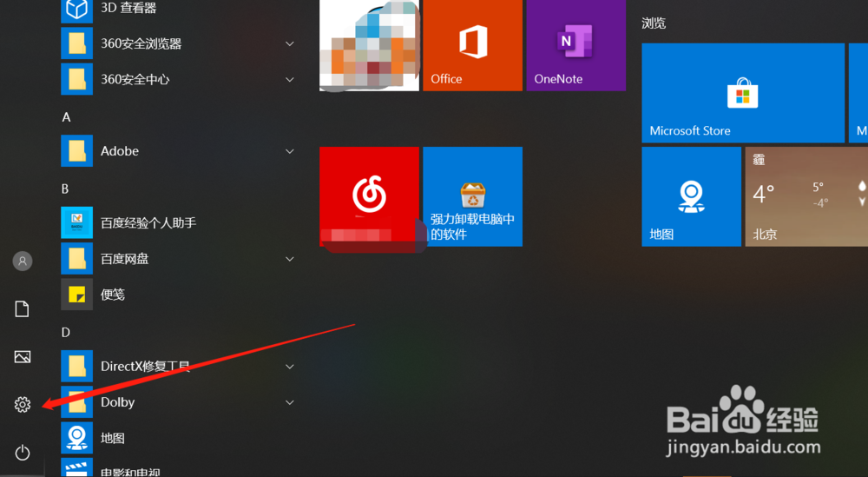
Task: Click the 360安全浏览器 label
Action: pos(141,43)
